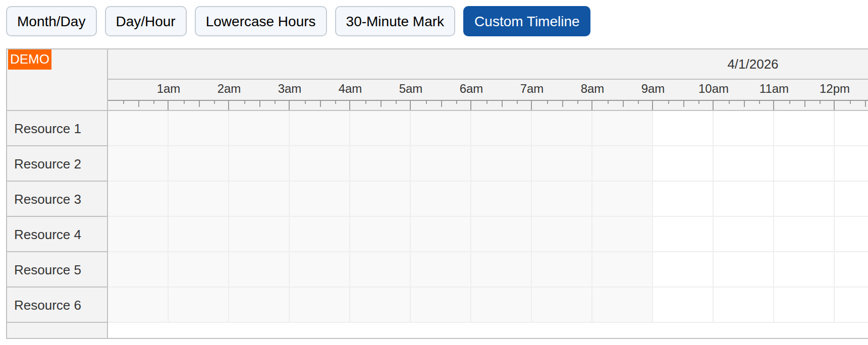The height and width of the screenshot is (345, 868).
Task: Click the orange DEMO badge
Action: 30,60
